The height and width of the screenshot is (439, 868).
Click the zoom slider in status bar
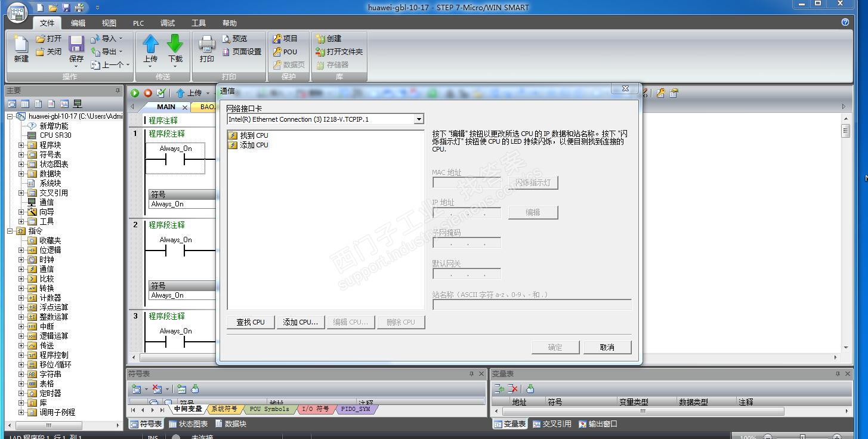pos(802,437)
